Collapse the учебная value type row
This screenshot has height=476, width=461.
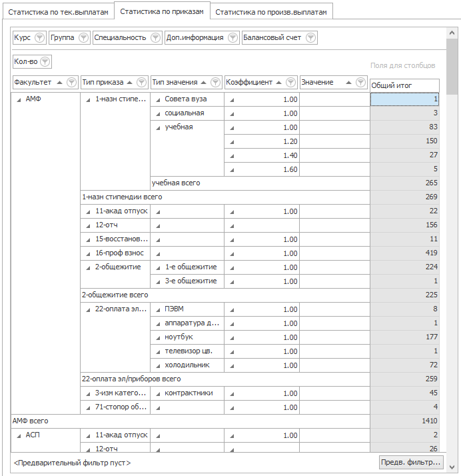pos(158,128)
